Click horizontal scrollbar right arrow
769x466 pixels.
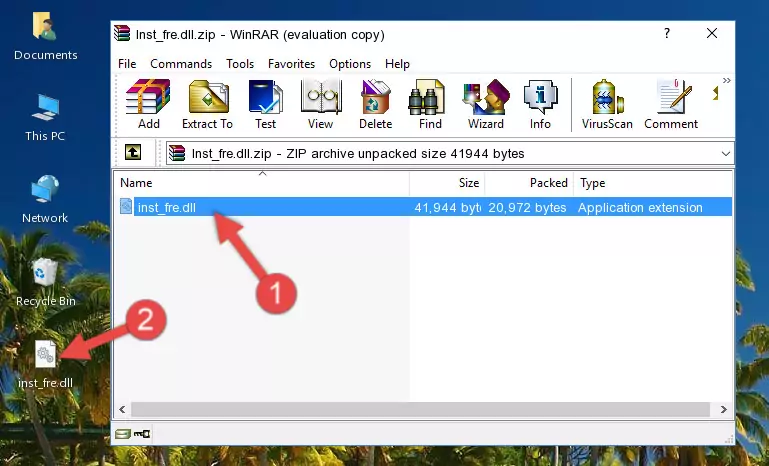[723, 409]
